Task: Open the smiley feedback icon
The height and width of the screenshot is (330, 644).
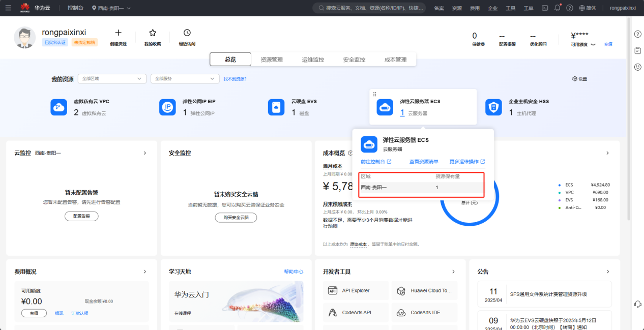Action: [x=637, y=67]
